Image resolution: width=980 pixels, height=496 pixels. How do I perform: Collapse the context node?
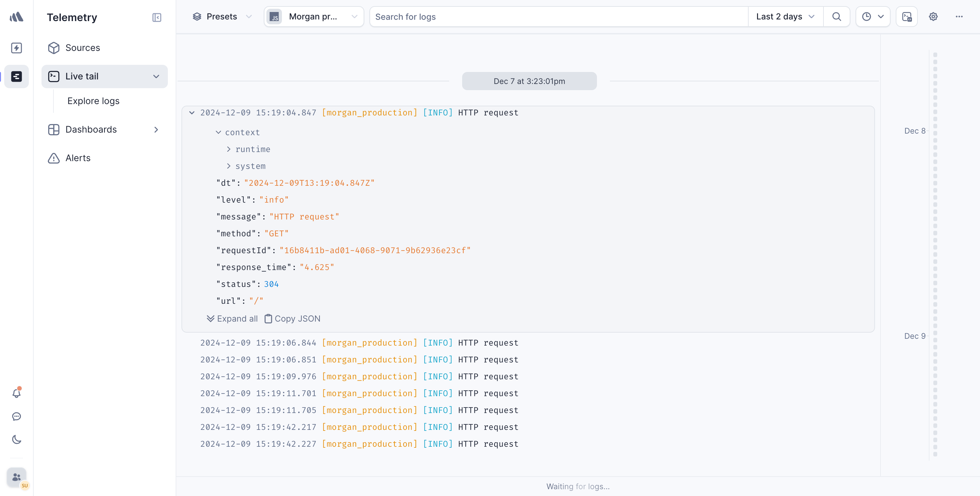(218, 133)
